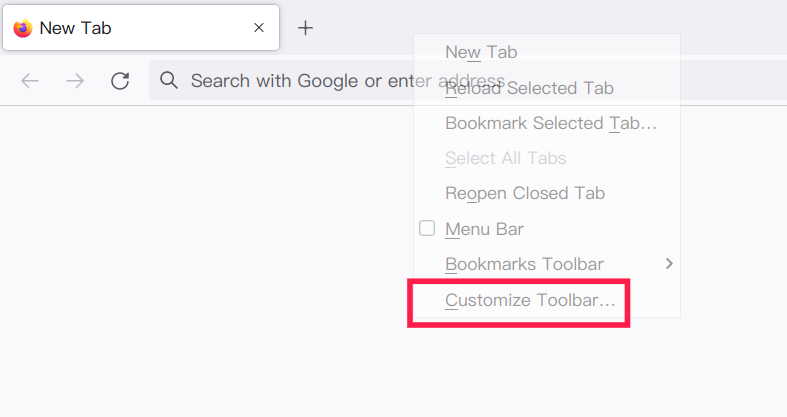Click the Firefox logo favicon on the tab
Image resolution: width=787 pixels, height=417 pixels.
pos(23,28)
